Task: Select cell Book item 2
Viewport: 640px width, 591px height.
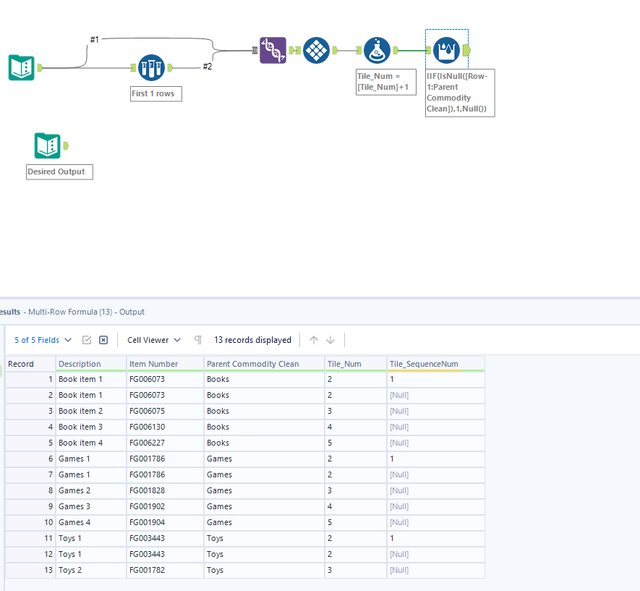Action: (91, 411)
